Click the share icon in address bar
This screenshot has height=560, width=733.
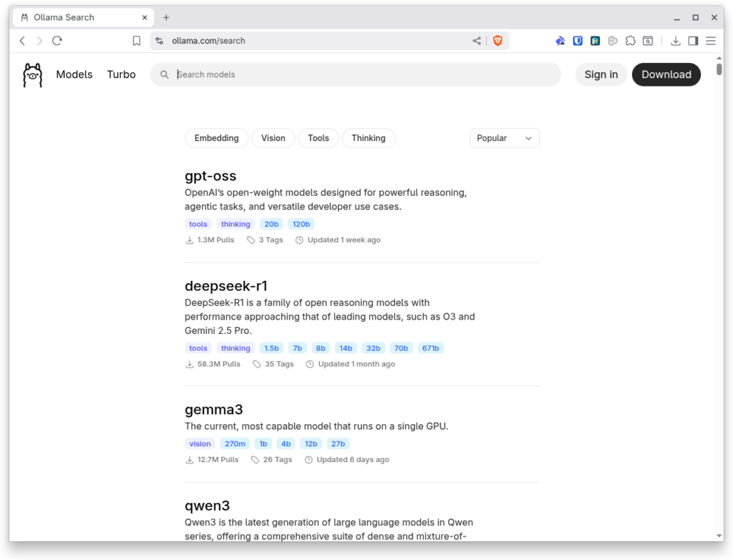point(476,41)
